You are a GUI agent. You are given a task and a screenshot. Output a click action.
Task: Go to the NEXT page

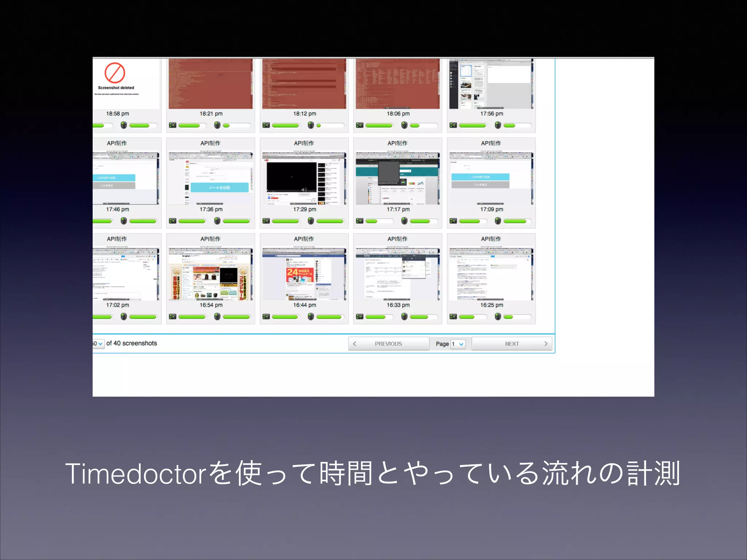pyautogui.click(x=512, y=344)
